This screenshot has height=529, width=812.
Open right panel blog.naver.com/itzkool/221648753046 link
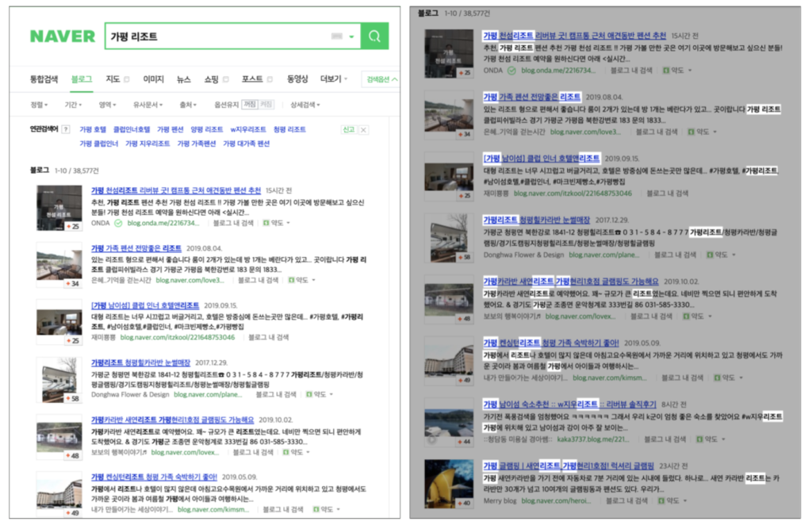tap(573, 194)
